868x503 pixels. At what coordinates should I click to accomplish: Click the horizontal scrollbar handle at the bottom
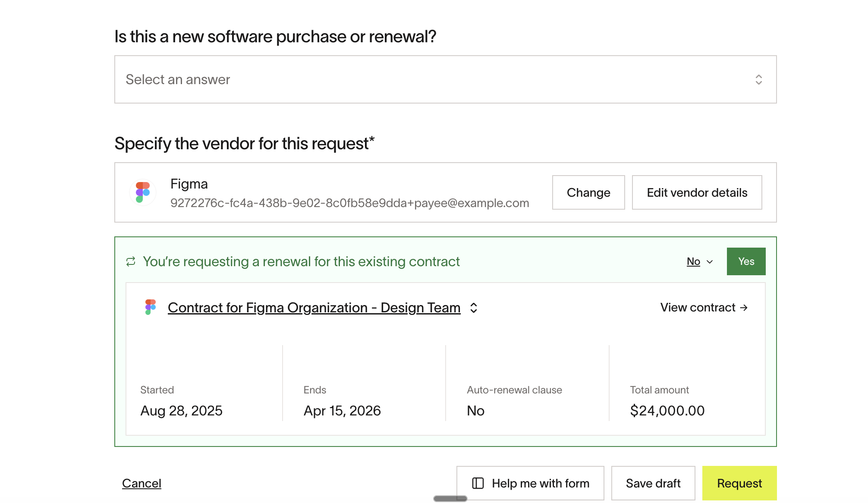(450, 499)
